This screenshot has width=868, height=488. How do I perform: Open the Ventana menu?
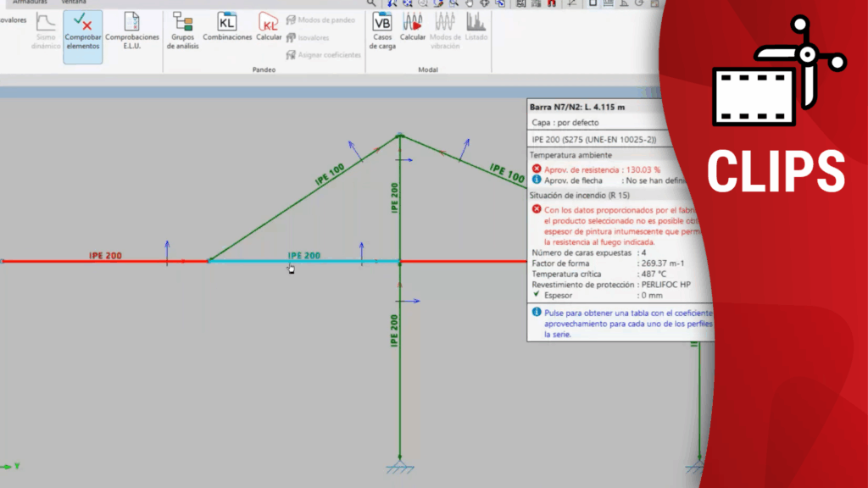pos(74,3)
